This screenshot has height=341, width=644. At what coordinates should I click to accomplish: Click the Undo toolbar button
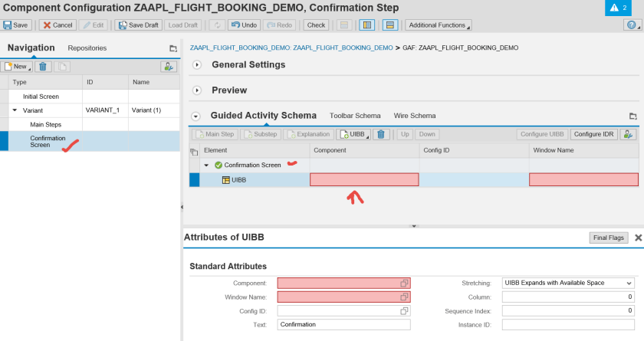(x=243, y=25)
